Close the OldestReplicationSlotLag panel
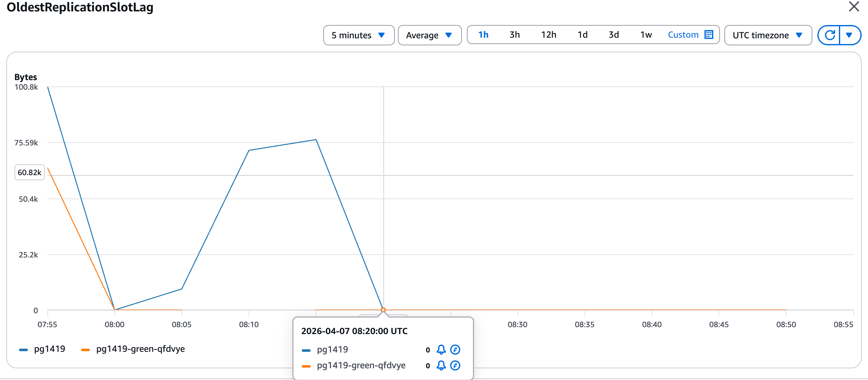This screenshot has width=868, height=380. pos(853,7)
